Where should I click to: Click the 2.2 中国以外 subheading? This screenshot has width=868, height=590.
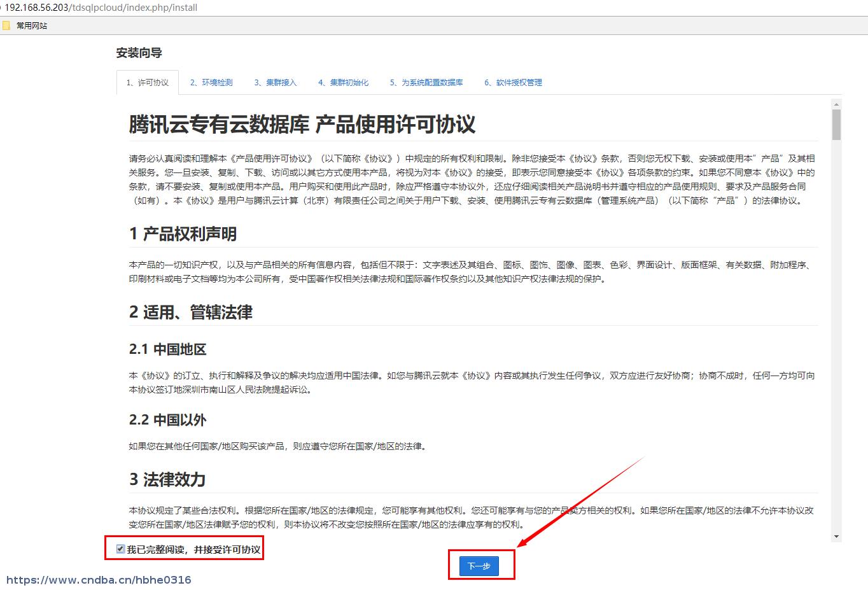click(x=167, y=419)
